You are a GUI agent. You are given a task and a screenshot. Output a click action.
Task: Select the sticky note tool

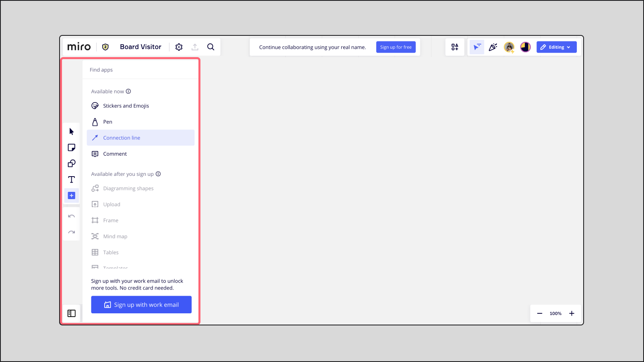71,147
